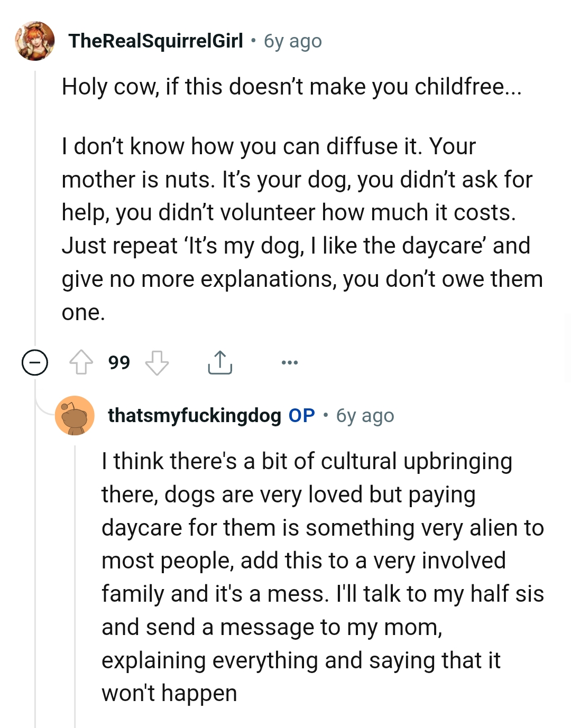Share the comment via share icon
The width and height of the screenshot is (571, 728).
point(220,362)
